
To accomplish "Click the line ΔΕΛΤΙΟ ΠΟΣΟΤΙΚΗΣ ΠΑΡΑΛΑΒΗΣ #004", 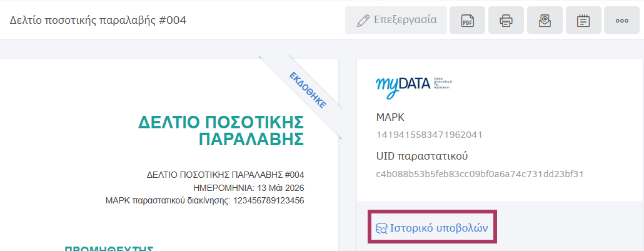I will [x=226, y=175].
